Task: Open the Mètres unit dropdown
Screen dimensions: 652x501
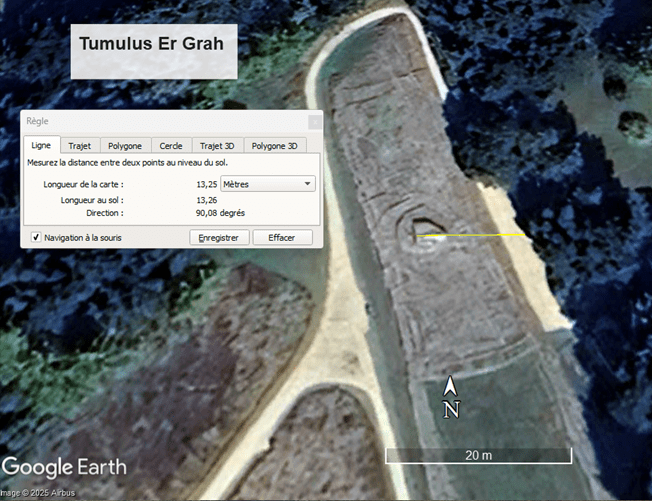Action: 267,184
